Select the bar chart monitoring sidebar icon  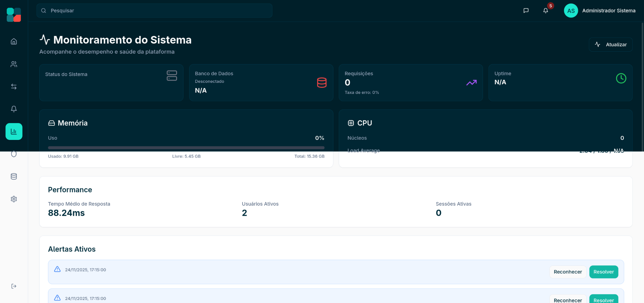coord(14,132)
